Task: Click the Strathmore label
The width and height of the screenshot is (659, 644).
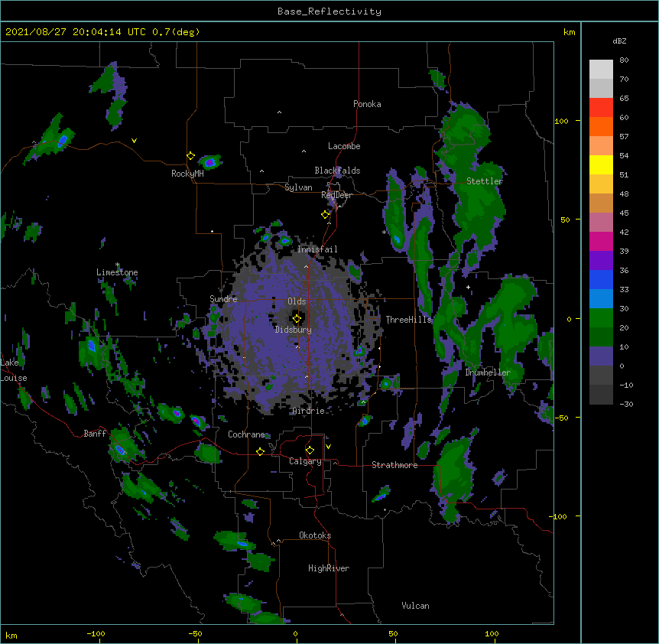Action: coord(394,465)
